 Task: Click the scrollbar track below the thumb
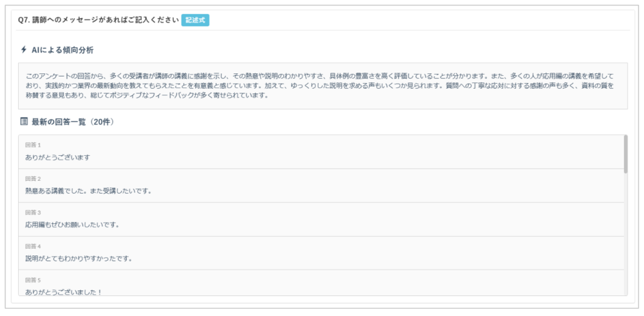[x=625, y=238]
